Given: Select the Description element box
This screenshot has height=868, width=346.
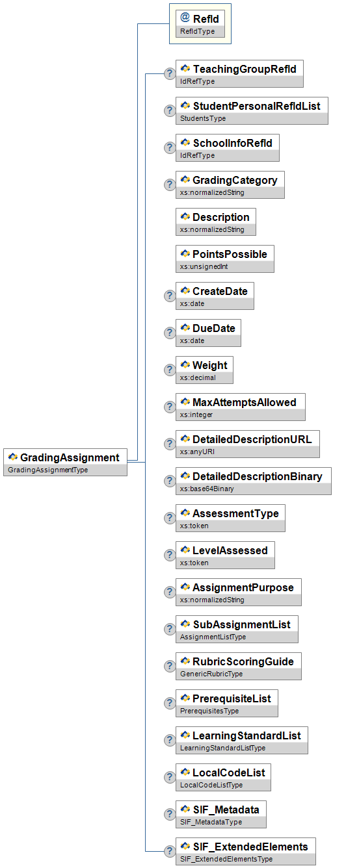Looking at the screenshot, I should [216, 222].
